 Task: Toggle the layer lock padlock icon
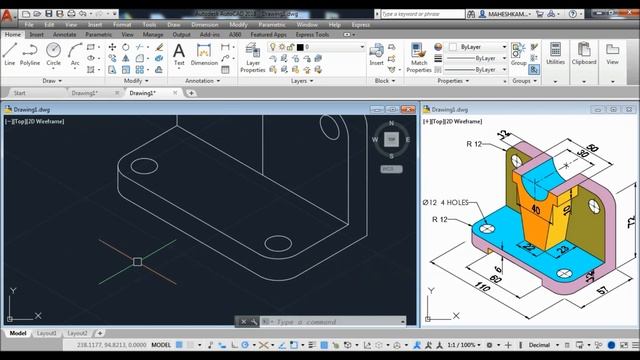[x=290, y=47]
